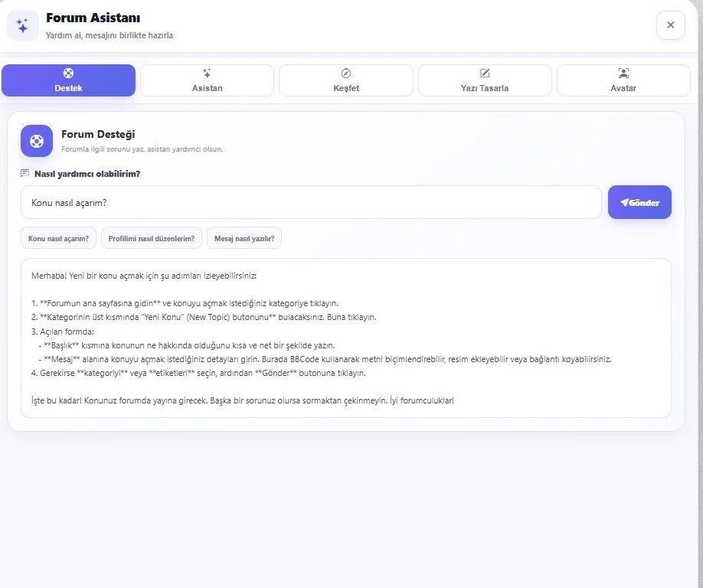Viewport: 703px width, 588px height.
Task: Click step 2 mentioning the "Yeni Konu" button
Action: click(x=204, y=317)
